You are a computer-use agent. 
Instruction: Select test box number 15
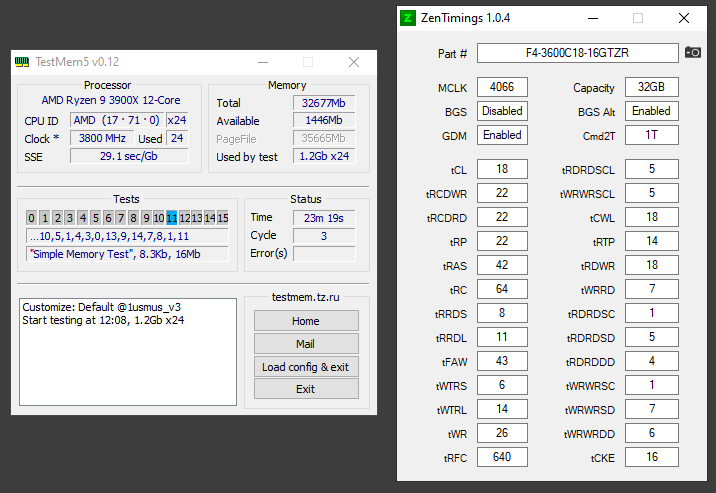223,218
